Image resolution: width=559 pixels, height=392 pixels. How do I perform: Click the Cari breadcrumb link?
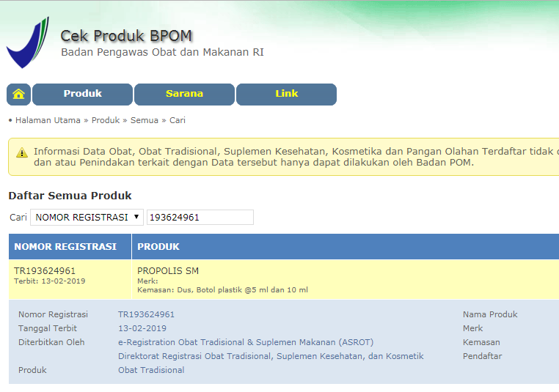coord(178,120)
